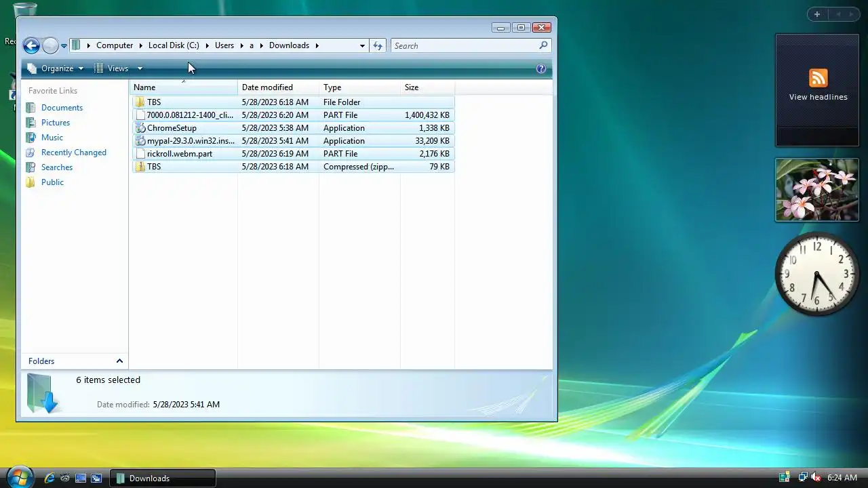This screenshot has width=868, height=488.
Task: Open Public in Favorite Links
Action: coord(52,182)
